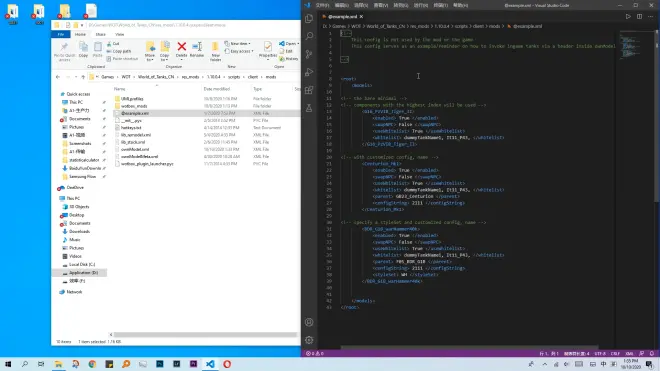This screenshot has height=371, width=660.
Task: Open the Quick Access Toolbar customize dropdown
Action: tap(82, 25)
